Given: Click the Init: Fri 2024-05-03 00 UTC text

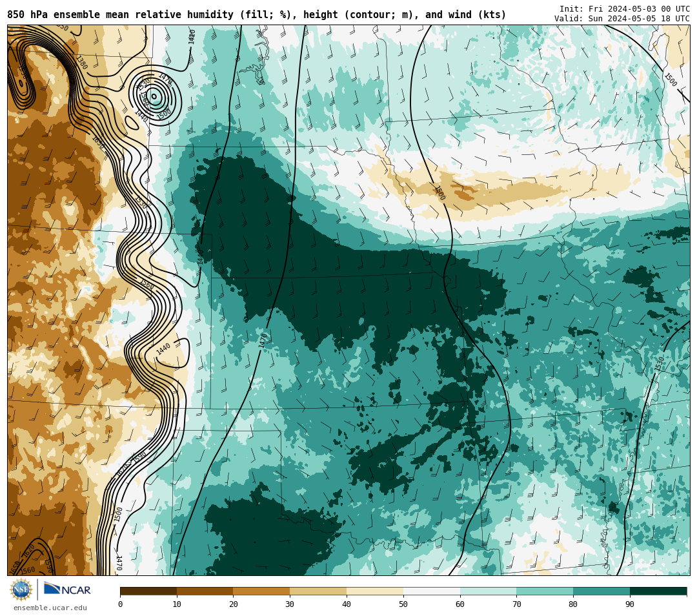Looking at the screenshot, I should (625, 9).
